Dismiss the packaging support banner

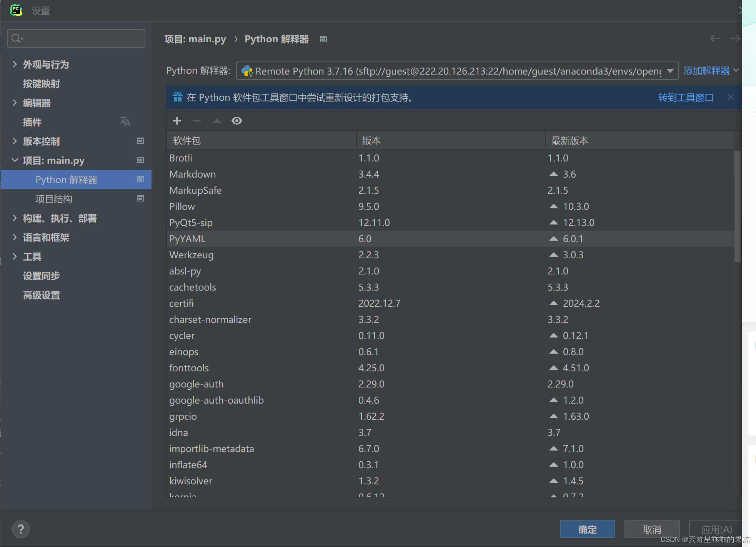pos(731,97)
